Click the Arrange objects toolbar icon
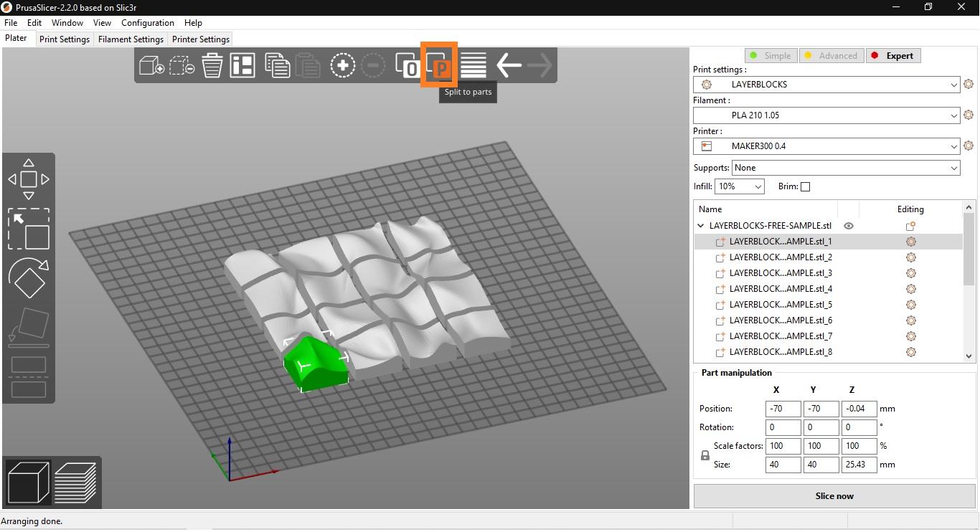 coord(242,66)
